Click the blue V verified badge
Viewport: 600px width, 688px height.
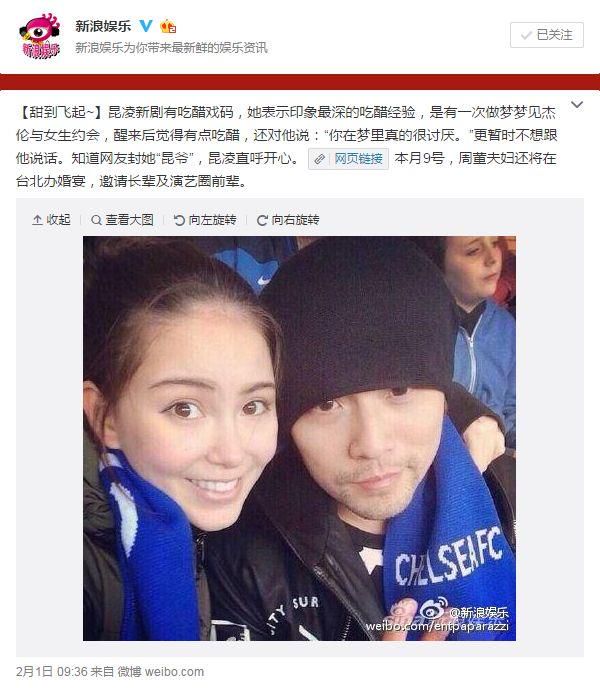point(146,26)
